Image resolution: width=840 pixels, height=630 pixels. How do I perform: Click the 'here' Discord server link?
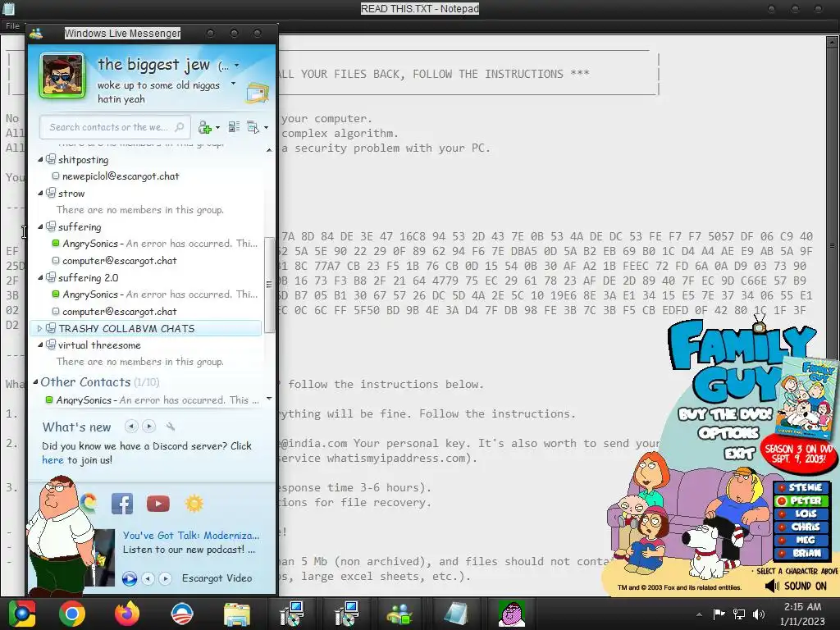click(x=52, y=459)
